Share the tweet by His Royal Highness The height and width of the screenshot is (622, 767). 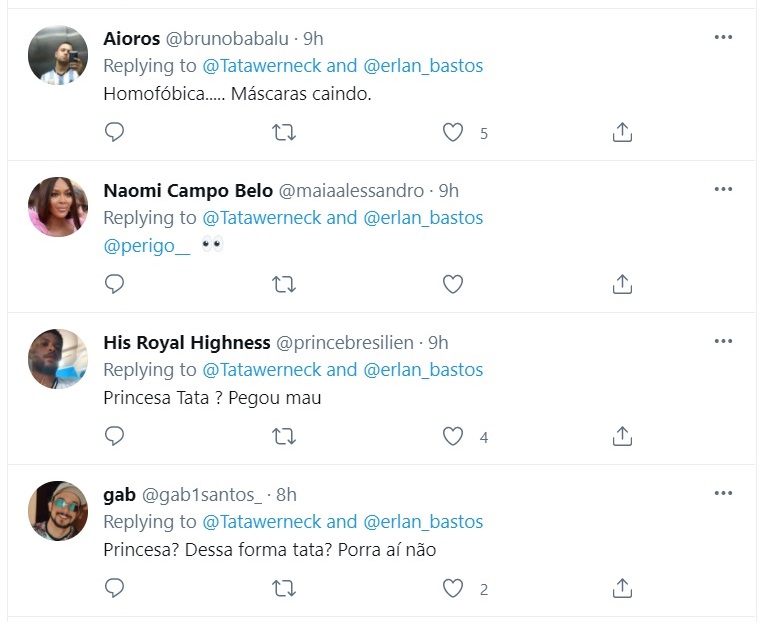pos(621,436)
